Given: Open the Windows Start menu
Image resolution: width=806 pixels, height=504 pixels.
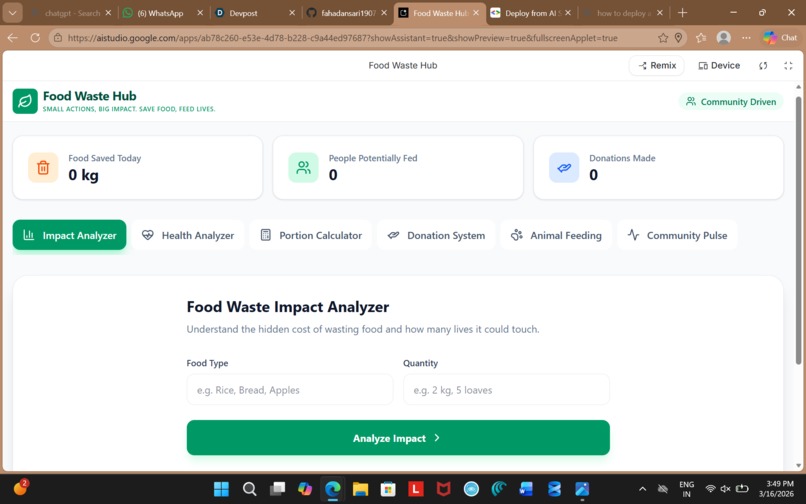Looking at the screenshot, I should point(221,489).
